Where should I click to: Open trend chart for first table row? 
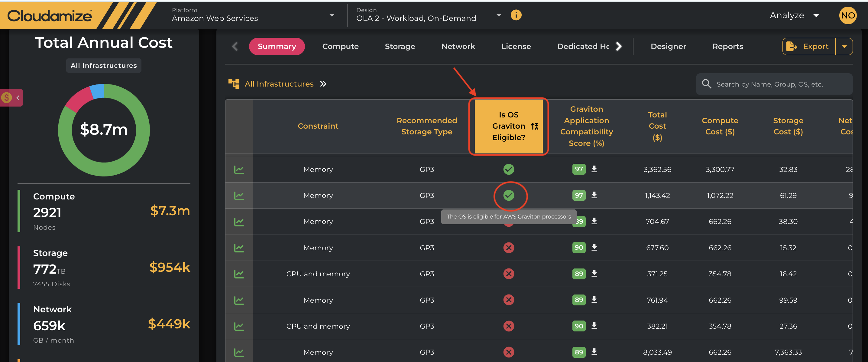(x=239, y=169)
